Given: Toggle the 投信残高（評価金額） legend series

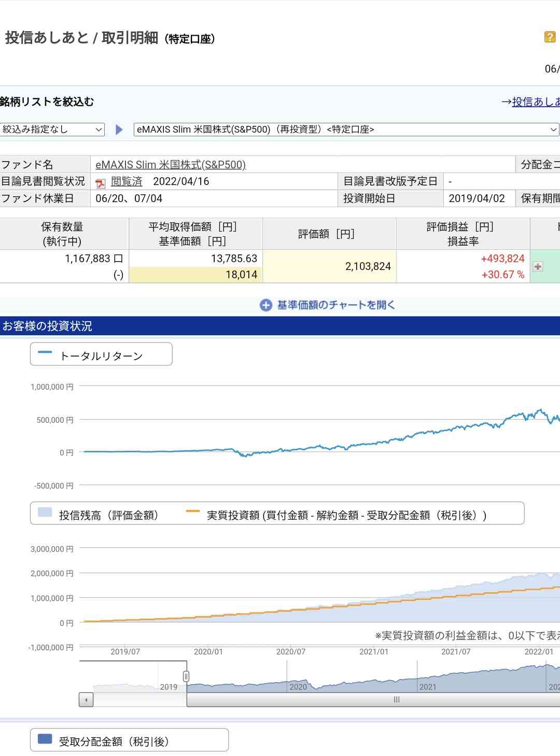Looking at the screenshot, I should (98, 515).
